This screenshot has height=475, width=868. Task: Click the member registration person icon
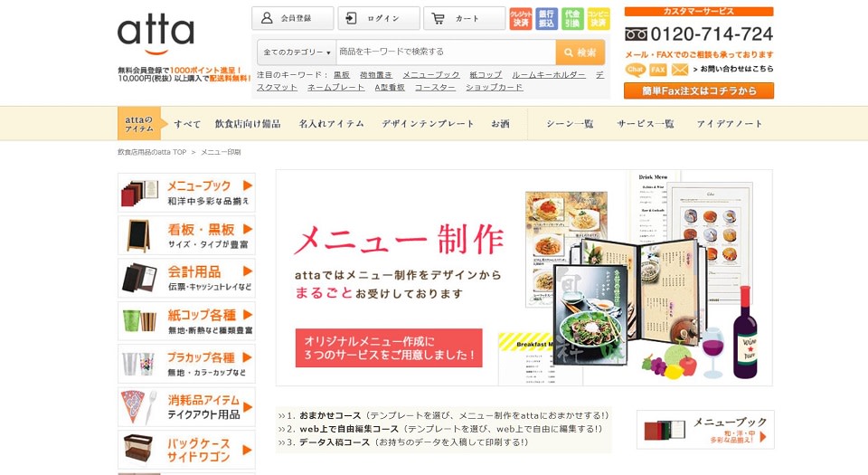(267, 18)
